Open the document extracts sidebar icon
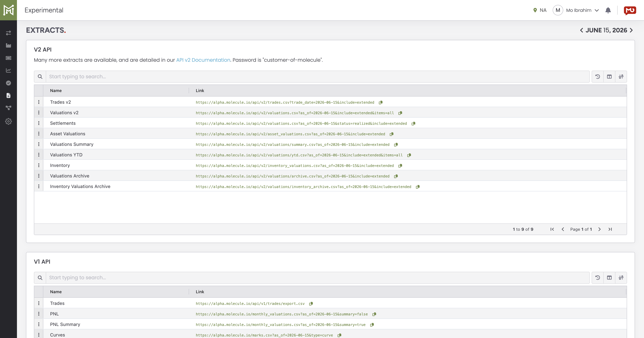Viewport: 644px width, 338px height. click(x=8, y=95)
